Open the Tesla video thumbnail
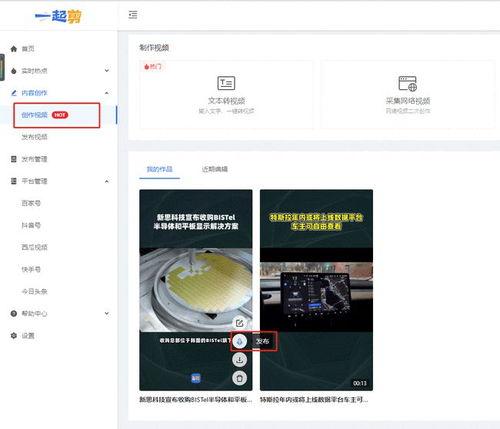This screenshot has height=429, width=500. (x=316, y=290)
